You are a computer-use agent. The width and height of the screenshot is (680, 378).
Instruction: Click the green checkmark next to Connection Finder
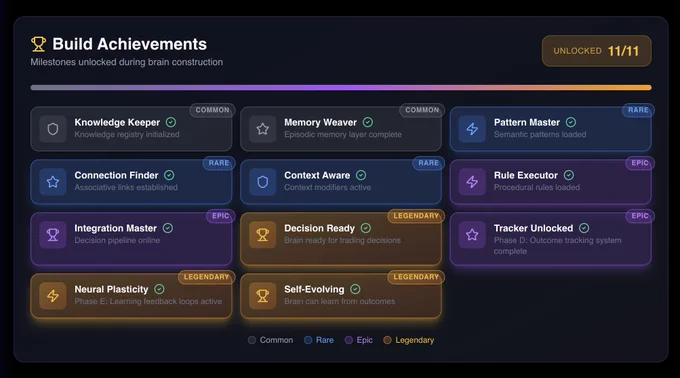point(169,175)
